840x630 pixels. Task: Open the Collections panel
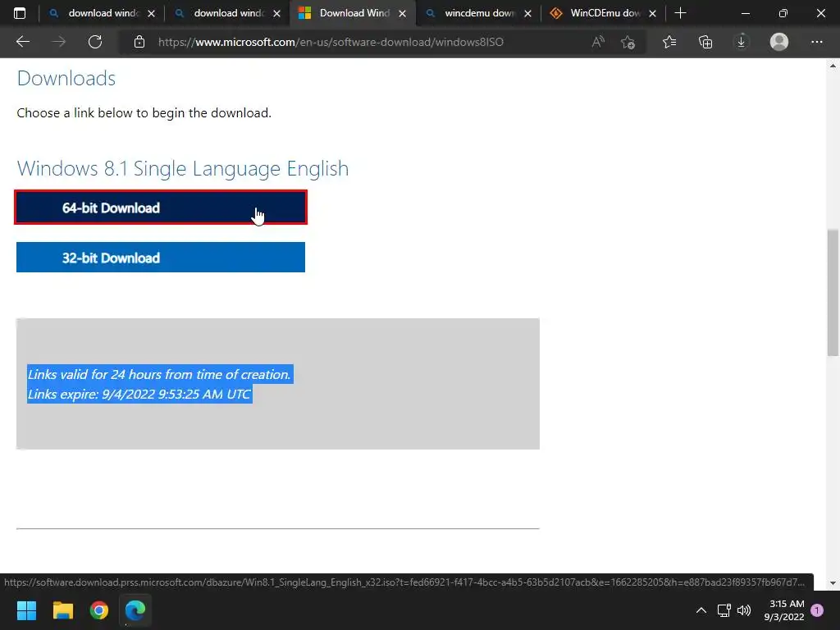(705, 42)
